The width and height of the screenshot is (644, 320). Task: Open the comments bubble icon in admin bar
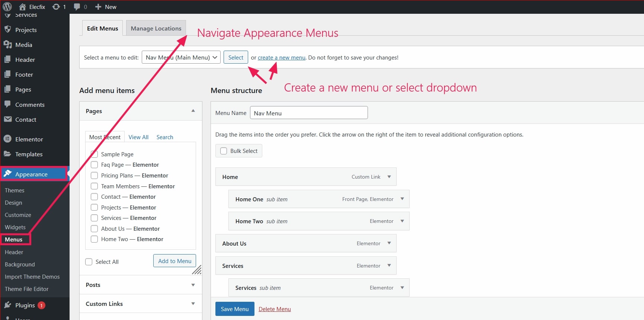(77, 7)
